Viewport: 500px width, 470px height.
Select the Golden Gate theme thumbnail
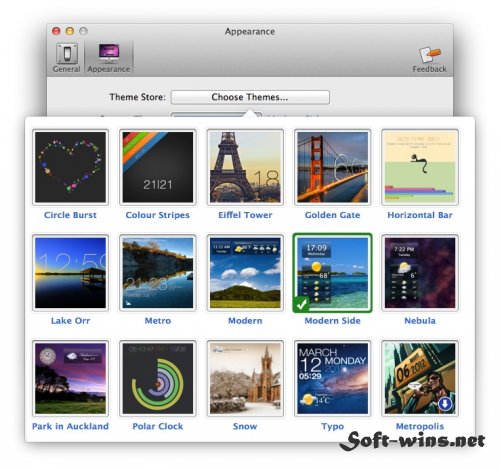pyautogui.click(x=332, y=167)
